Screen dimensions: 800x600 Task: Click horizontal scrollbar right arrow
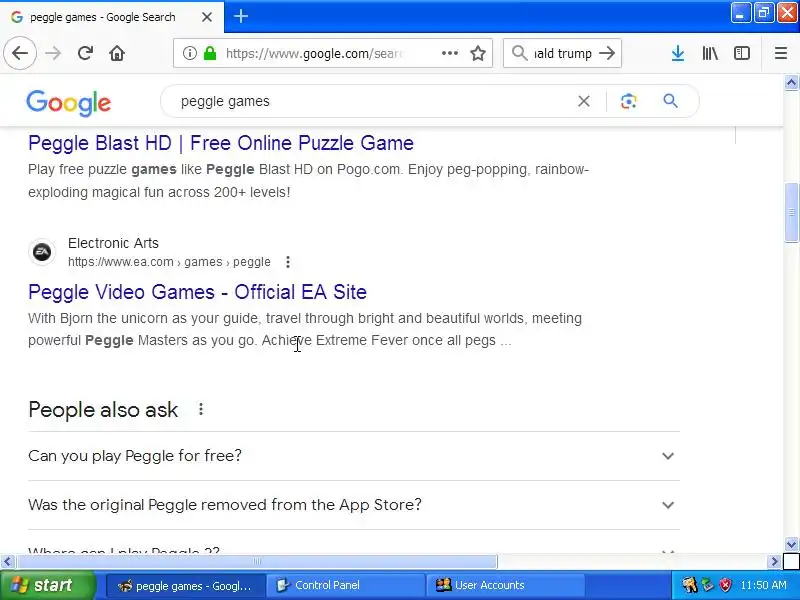[774, 562]
